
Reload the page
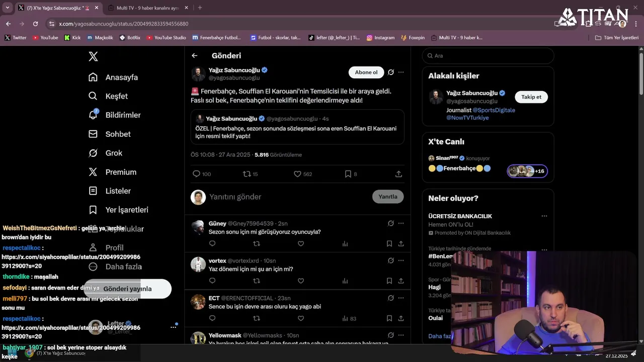pos(35,24)
